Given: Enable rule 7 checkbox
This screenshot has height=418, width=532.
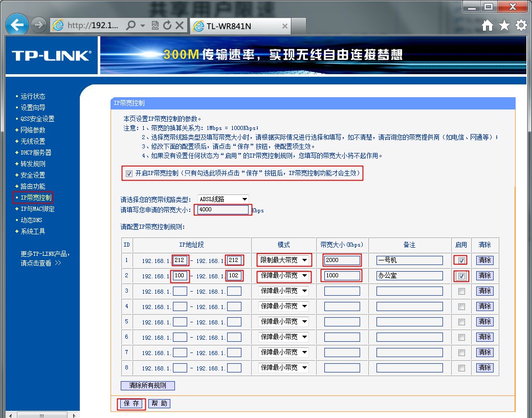Looking at the screenshot, I should point(461,353).
